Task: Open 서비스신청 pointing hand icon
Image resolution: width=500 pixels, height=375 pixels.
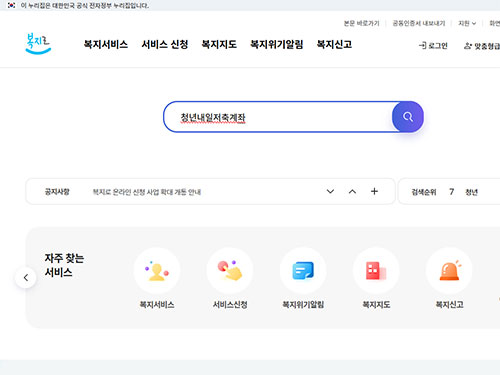Action: (x=230, y=271)
